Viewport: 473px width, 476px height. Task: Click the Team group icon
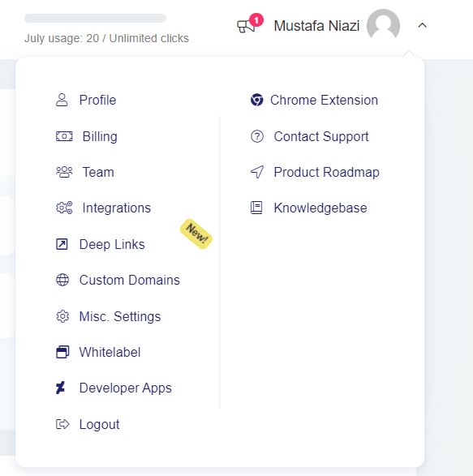point(64,172)
